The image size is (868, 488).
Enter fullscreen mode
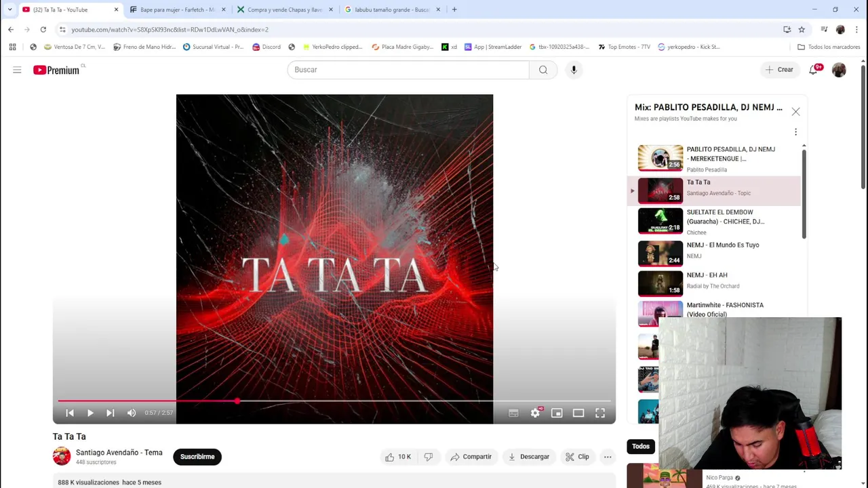[600, 413]
